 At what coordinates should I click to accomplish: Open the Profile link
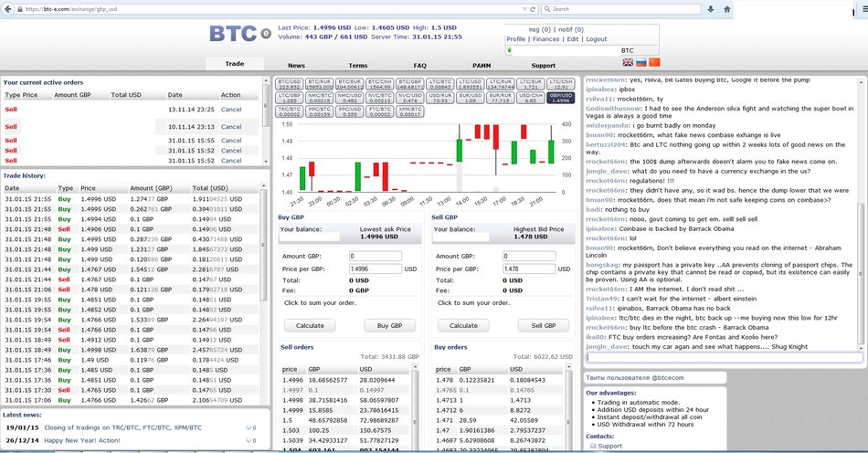pos(516,39)
